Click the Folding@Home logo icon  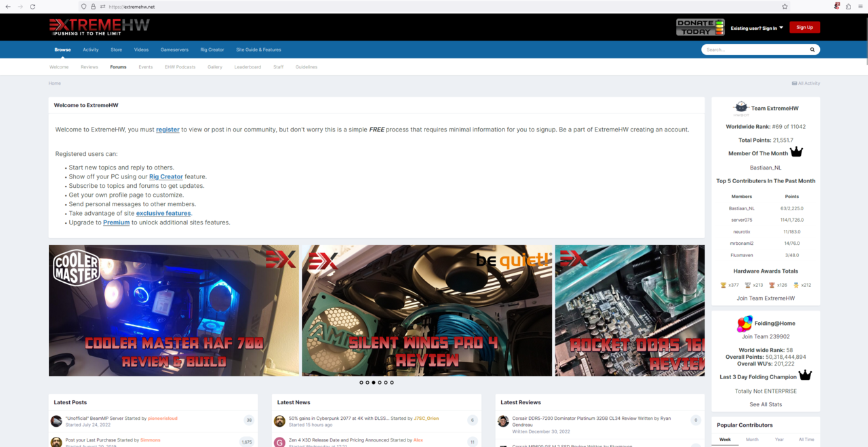click(744, 324)
